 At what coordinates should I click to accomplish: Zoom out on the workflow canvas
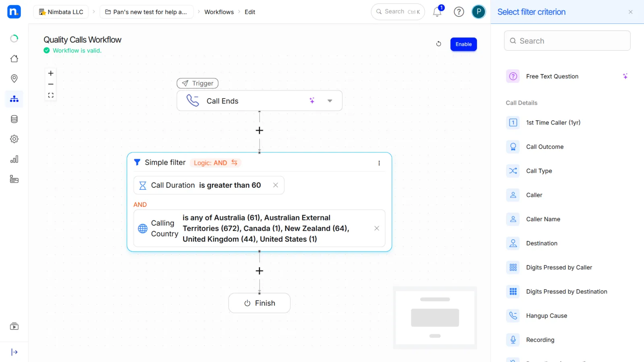click(x=51, y=84)
